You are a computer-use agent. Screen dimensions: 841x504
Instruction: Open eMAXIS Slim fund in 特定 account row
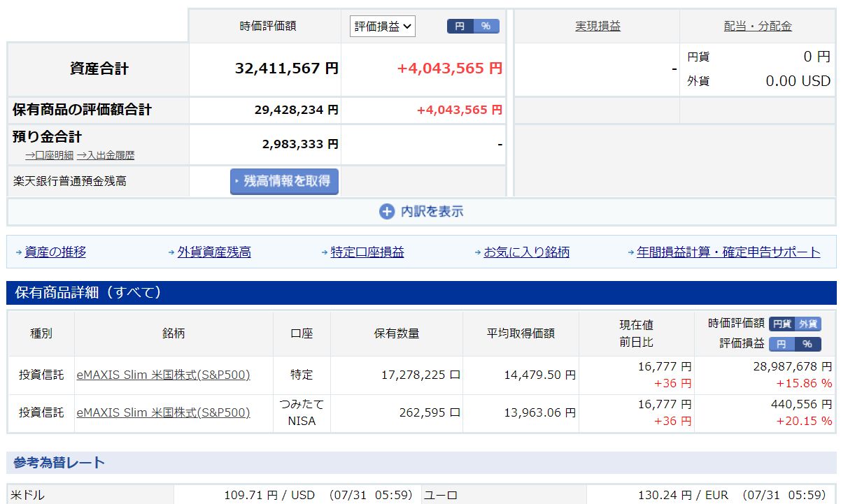(163, 375)
